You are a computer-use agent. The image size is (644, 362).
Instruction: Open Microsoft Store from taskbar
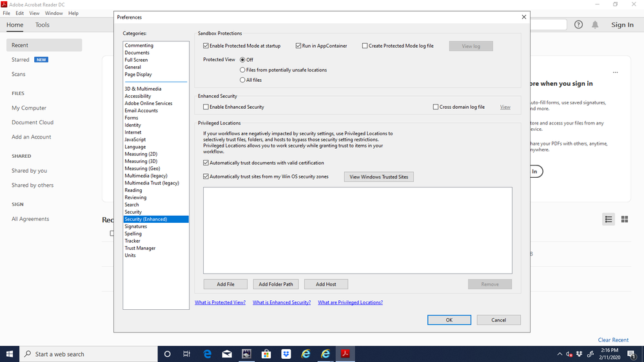click(266, 354)
